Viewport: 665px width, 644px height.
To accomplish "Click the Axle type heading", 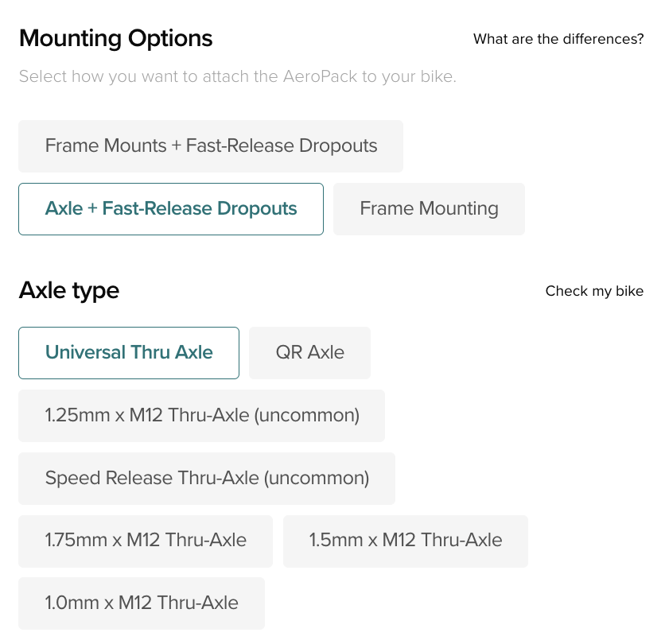I will click(69, 291).
